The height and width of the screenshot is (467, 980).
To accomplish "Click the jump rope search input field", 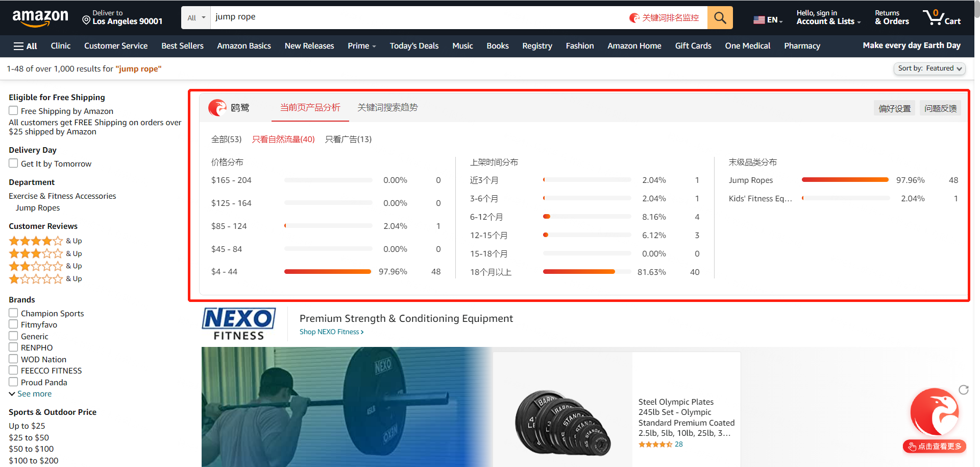I will pos(419,17).
